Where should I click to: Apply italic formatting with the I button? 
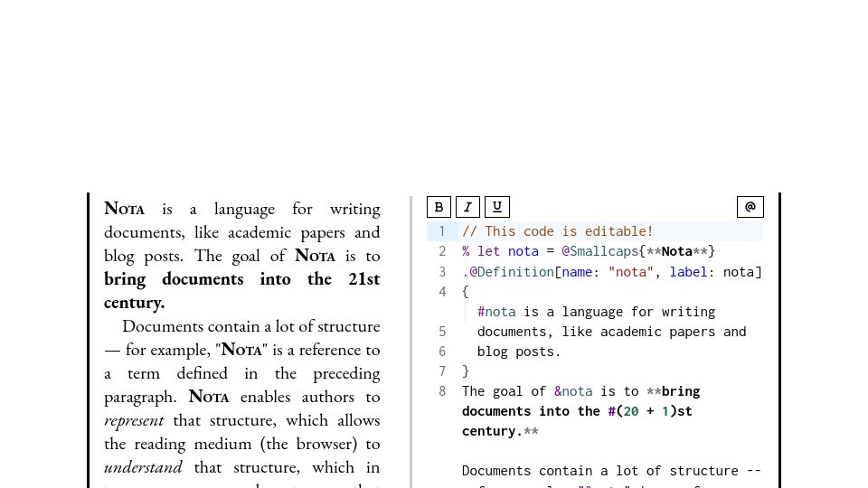[467, 207]
